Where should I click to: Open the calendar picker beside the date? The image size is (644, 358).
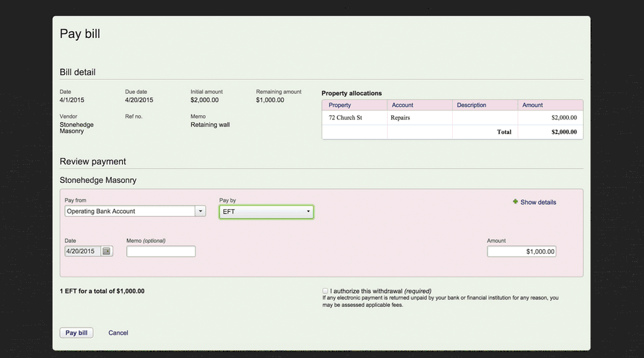point(106,251)
